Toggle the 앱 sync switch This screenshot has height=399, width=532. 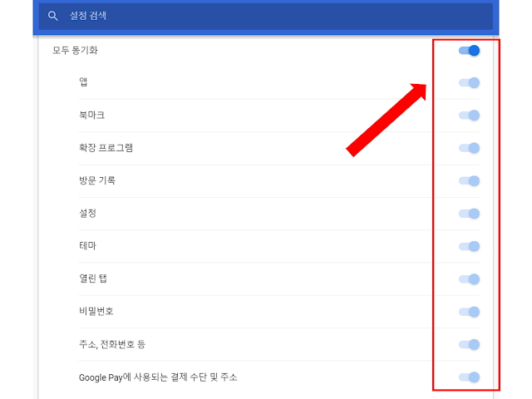469,83
